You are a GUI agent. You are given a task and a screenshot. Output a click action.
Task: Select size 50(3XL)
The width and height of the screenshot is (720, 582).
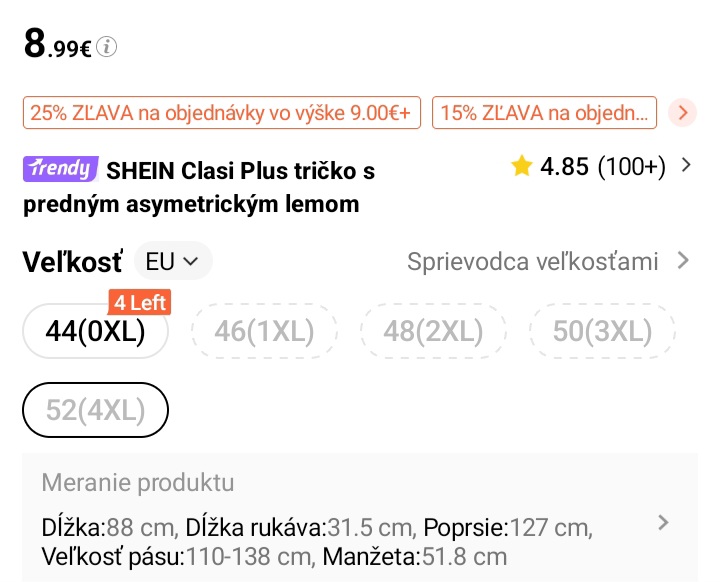[602, 331]
